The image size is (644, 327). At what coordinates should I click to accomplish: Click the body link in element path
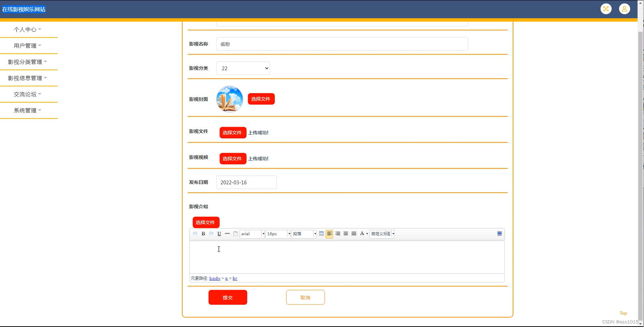(x=215, y=278)
